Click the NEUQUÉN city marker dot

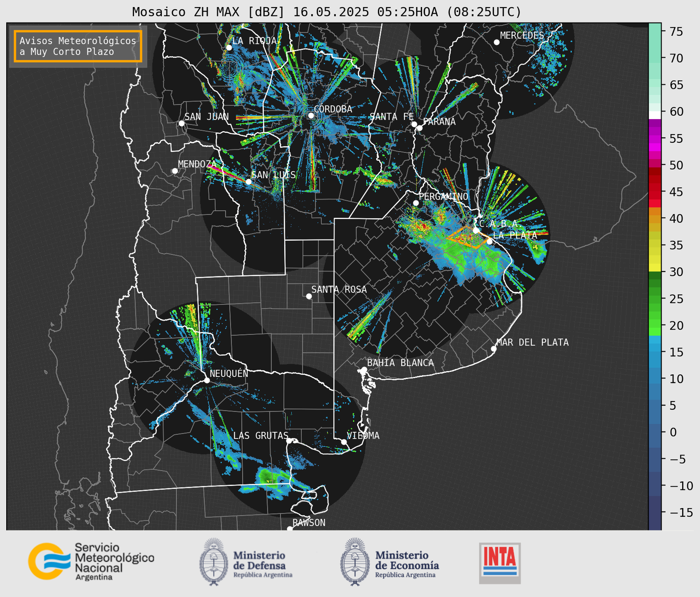click(207, 380)
